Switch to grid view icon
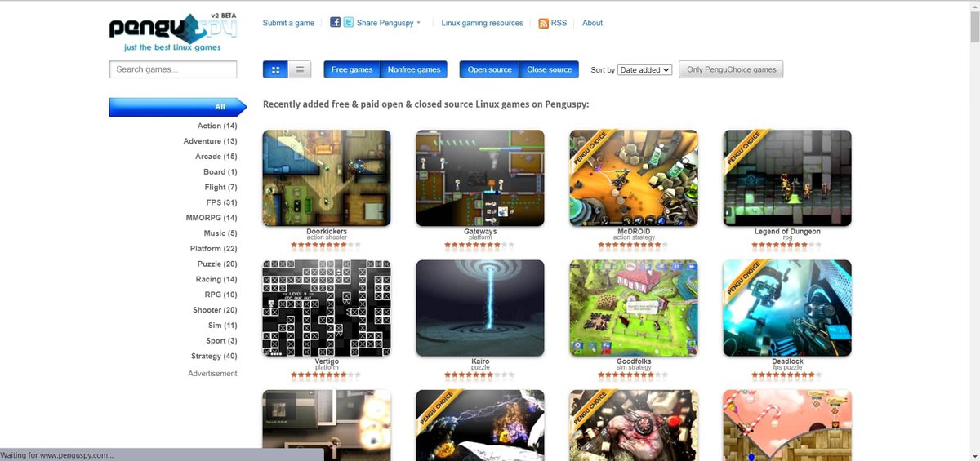Viewport: 980px width, 461px height. pos(275,70)
